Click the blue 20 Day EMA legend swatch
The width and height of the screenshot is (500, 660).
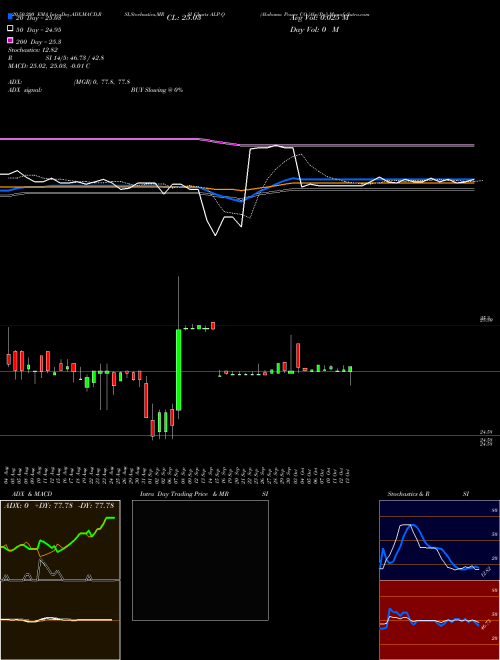click(10, 16)
